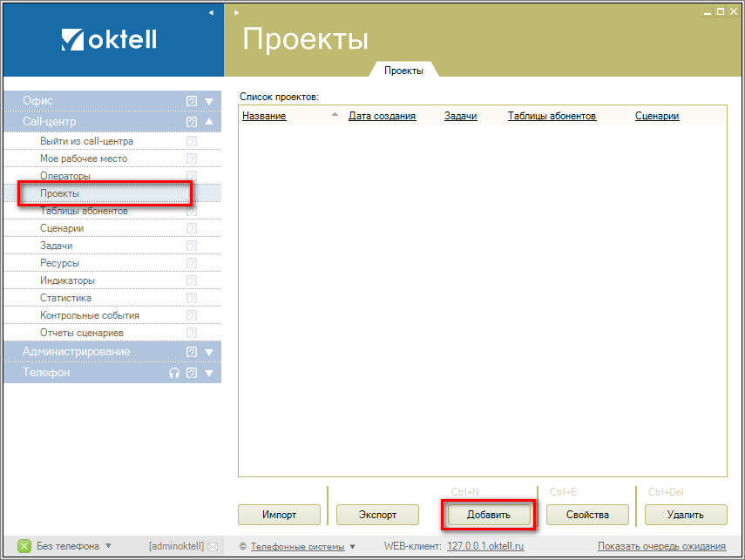
Task: Open the Без телефона dropdown arrow
Action: click(x=108, y=546)
